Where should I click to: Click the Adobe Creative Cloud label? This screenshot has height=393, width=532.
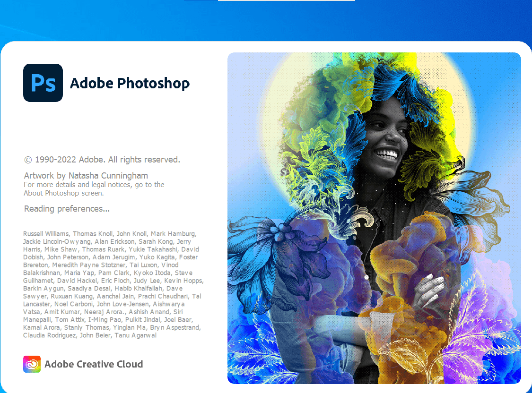pyautogui.click(x=94, y=364)
